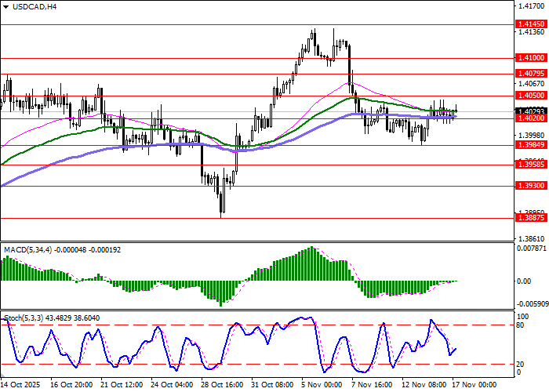Click the Stochastic scale value 20
The width and height of the screenshot is (549, 392).
point(521,365)
